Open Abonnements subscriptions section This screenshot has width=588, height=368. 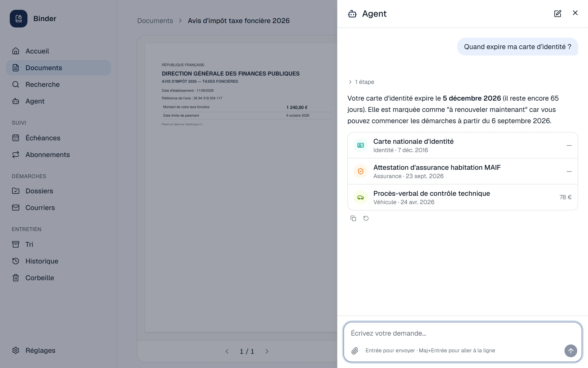pos(58,155)
